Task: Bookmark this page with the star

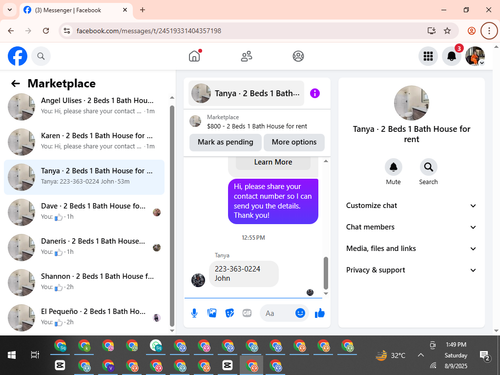Action: coord(447,31)
